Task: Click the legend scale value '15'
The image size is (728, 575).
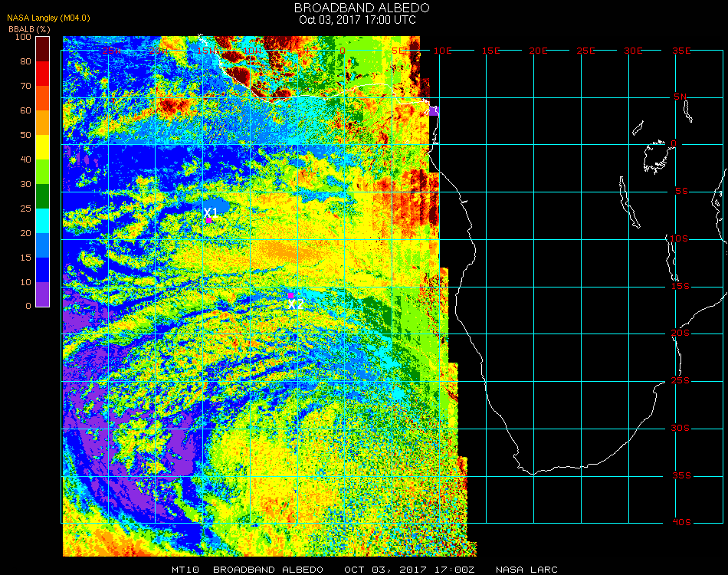Action: click(25, 258)
